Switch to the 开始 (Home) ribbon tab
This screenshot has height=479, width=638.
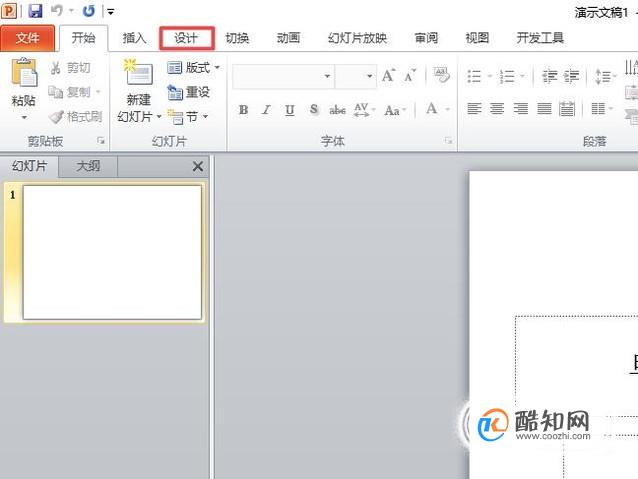click(83, 38)
